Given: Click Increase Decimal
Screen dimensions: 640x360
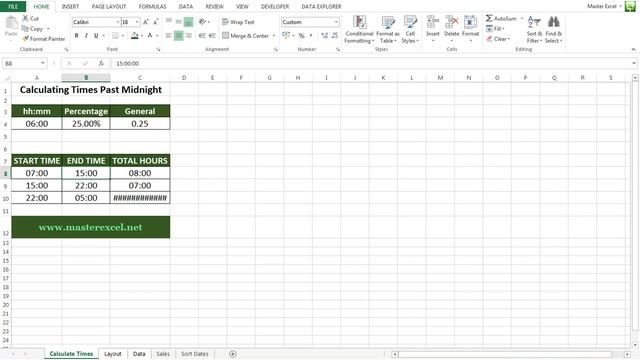Looking at the screenshot, I should pos(324,36).
